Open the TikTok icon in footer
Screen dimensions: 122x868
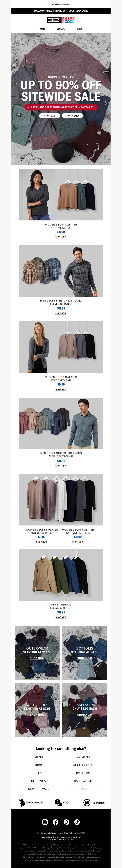click(x=77, y=822)
